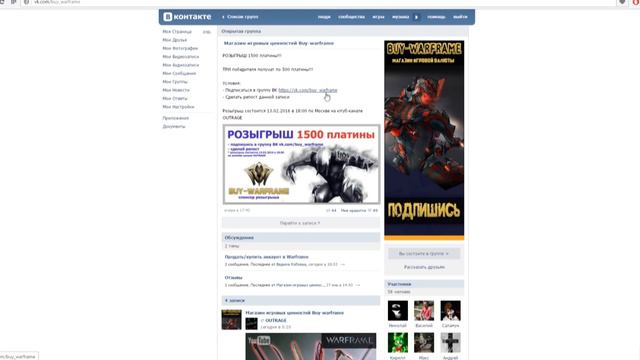Click the browser heart bookmark icon at top right
Screen dimensions: 640x360
coord(622,2)
